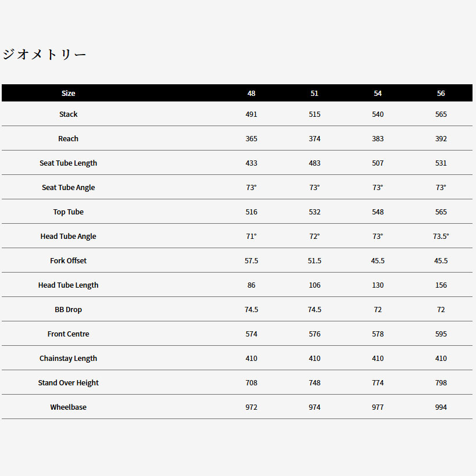Image resolution: width=476 pixels, height=476 pixels.
Task: Click the Seat Tube Length label
Action: 68,163
